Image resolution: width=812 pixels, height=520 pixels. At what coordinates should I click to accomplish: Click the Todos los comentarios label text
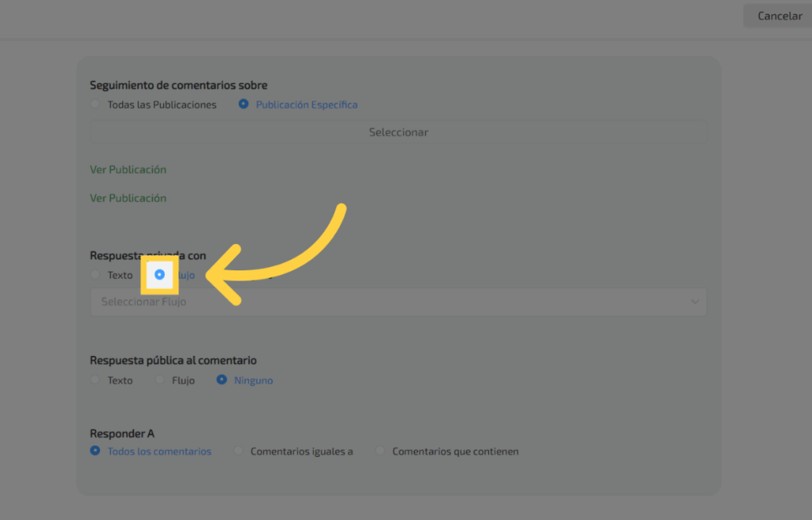pos(159,452)
